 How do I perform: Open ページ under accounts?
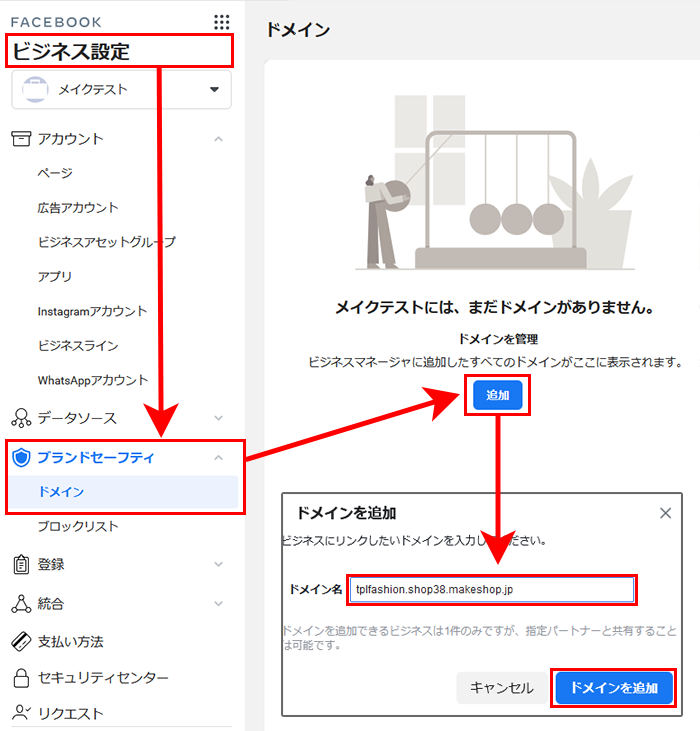[x=55, y=173]
